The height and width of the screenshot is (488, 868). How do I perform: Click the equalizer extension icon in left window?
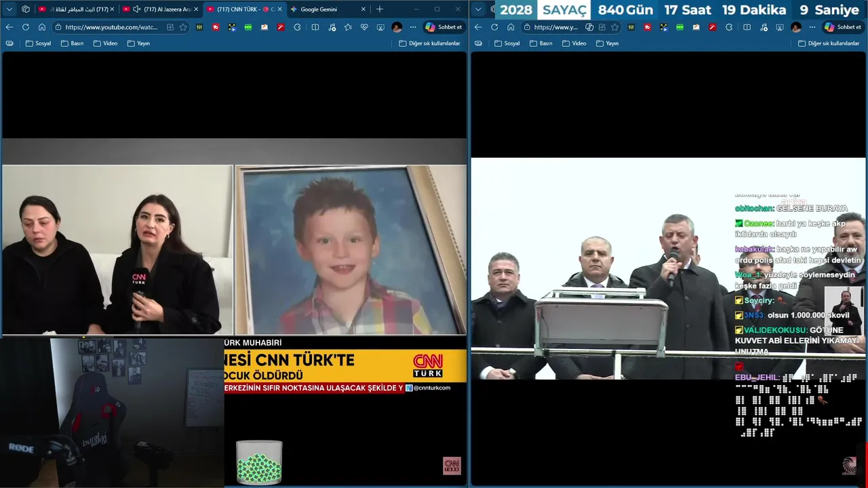[199, 27]
